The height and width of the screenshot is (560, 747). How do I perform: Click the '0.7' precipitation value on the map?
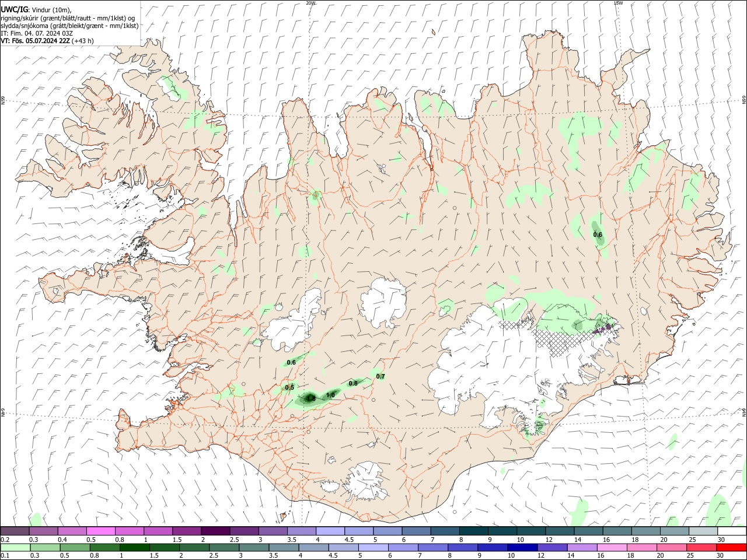click(381, 377)
